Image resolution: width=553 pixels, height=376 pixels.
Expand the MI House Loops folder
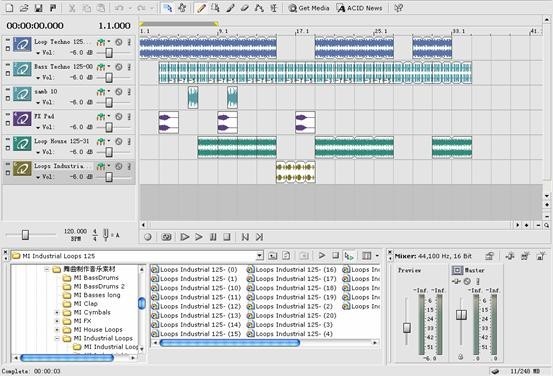[x=57, y=330]
